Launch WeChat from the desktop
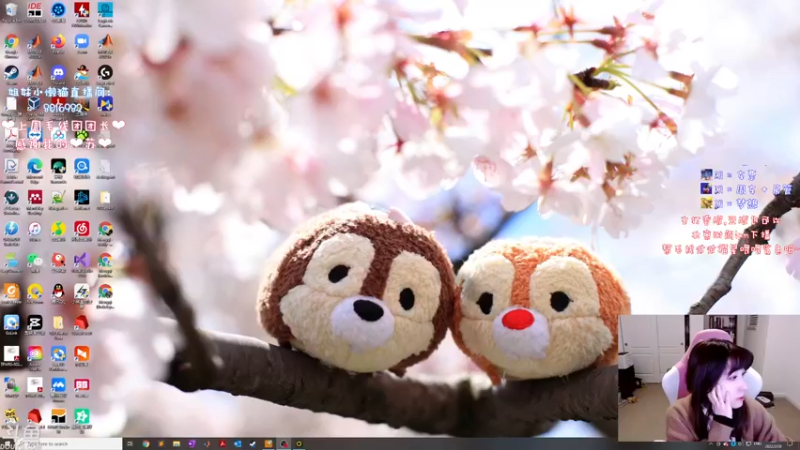This screenshot has width=800, height=450. click(x=35, y=260)
